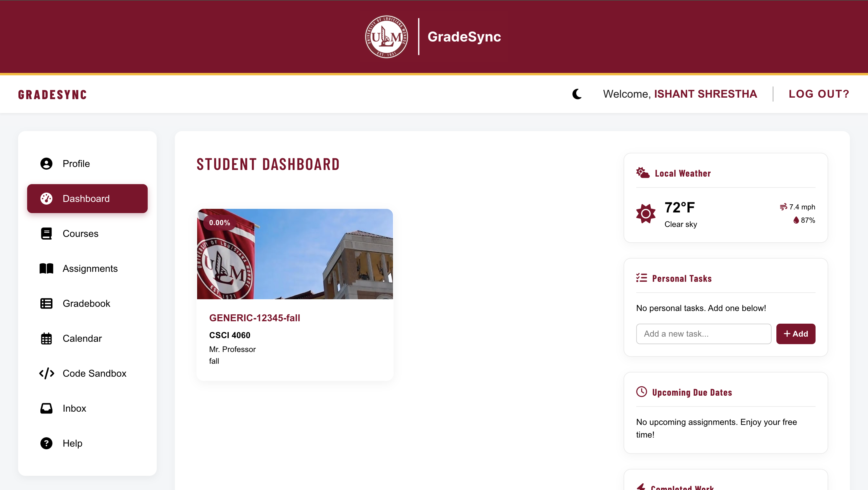
Task: Click the 7.4 mph wind speed value
Action: [802, 207]
